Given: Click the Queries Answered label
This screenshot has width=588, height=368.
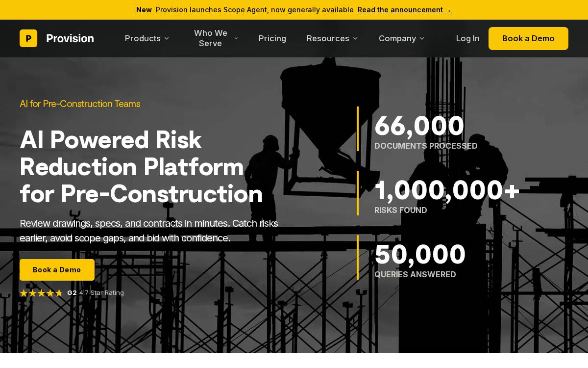Looking at the screenshot, I should point(415,275).
